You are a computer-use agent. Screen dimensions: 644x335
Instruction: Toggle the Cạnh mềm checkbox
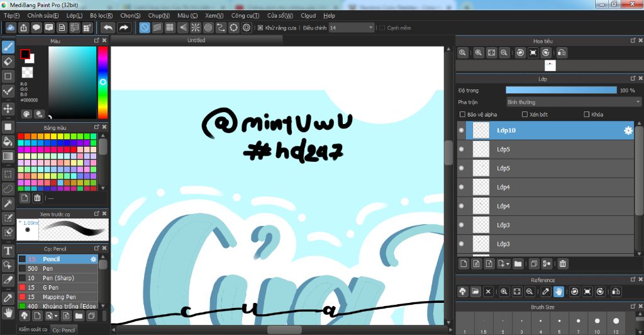pos(382,28)
